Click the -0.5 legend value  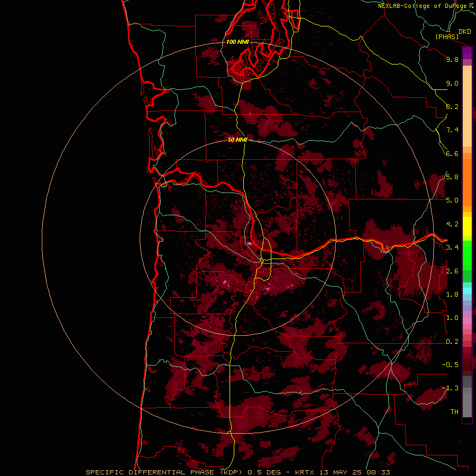click(450, 365)
